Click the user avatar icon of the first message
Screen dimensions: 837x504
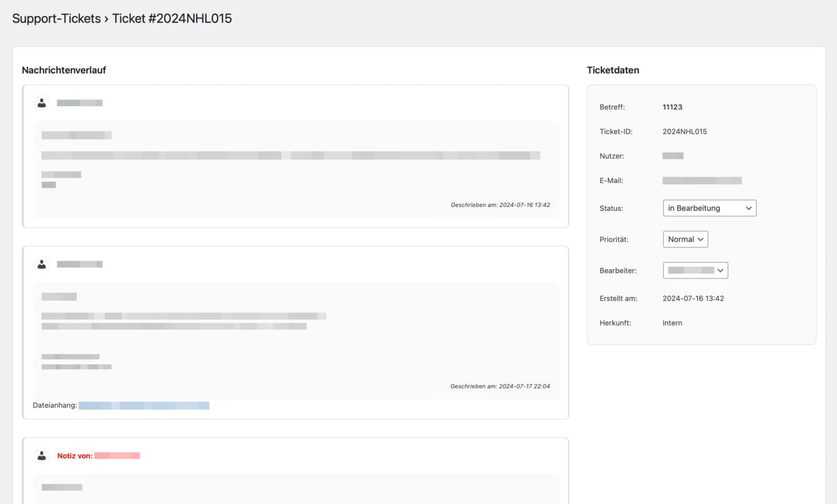(42, 103)
